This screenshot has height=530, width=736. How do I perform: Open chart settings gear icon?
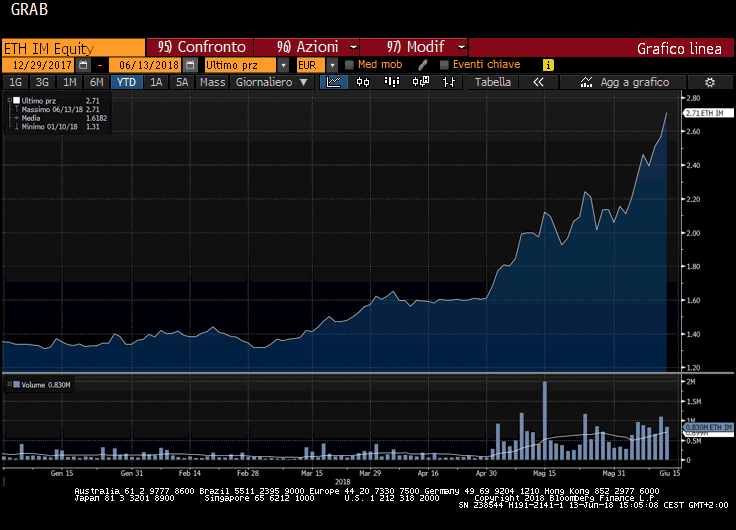(x=709, y=82)
